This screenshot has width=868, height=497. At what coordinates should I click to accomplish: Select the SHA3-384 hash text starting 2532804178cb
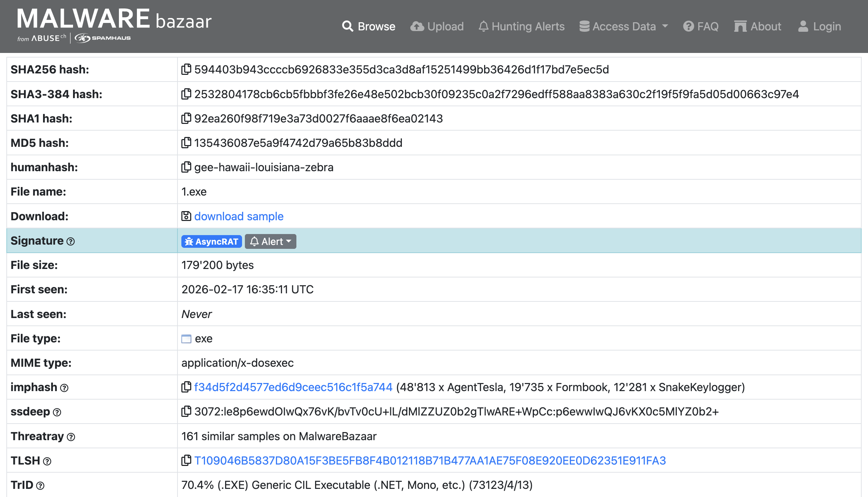point(496,94)
